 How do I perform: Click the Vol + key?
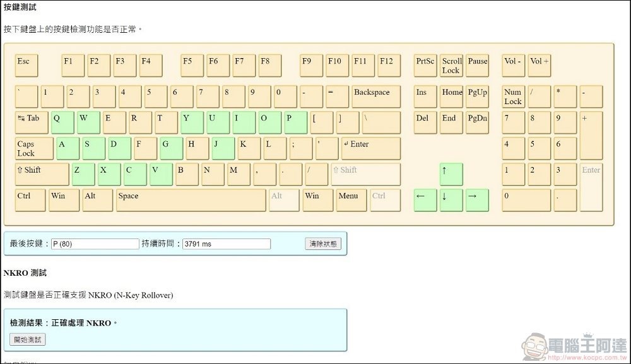539,66
